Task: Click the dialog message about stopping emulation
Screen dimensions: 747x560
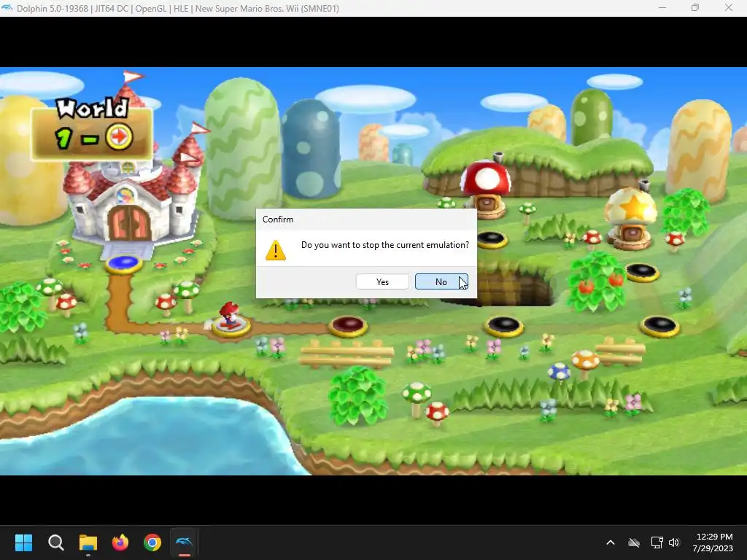Action: tap(385, 245)
